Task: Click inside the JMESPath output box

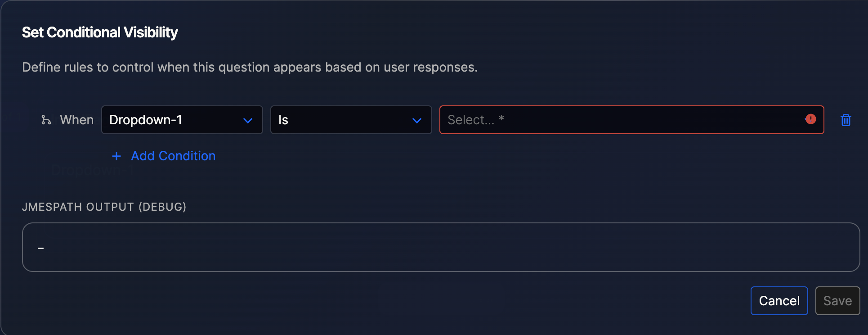Action: (x=441, y=247)
